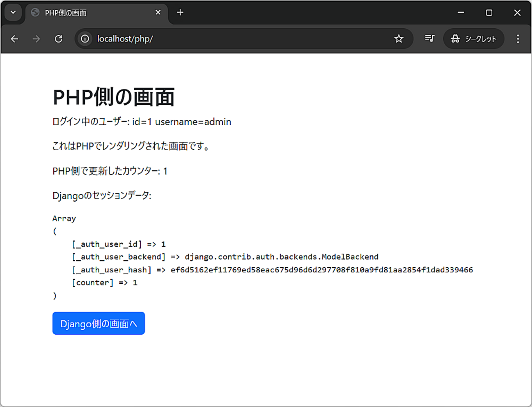Image resolution: width=532 pixels, height=407 pixels.
Task: Click the シークレット incognito button
Action: tap(473, 39)
